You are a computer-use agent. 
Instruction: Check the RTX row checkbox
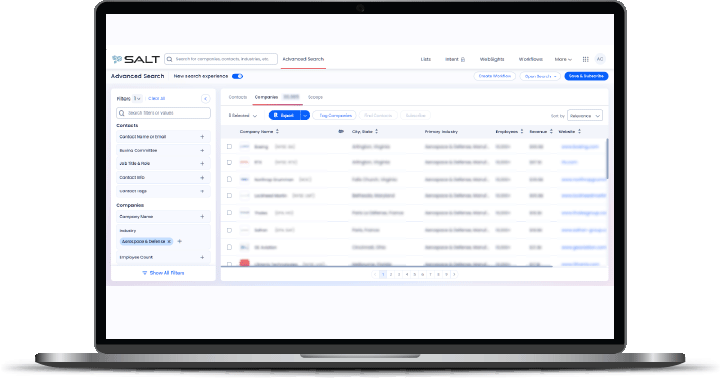pos(229,162)
